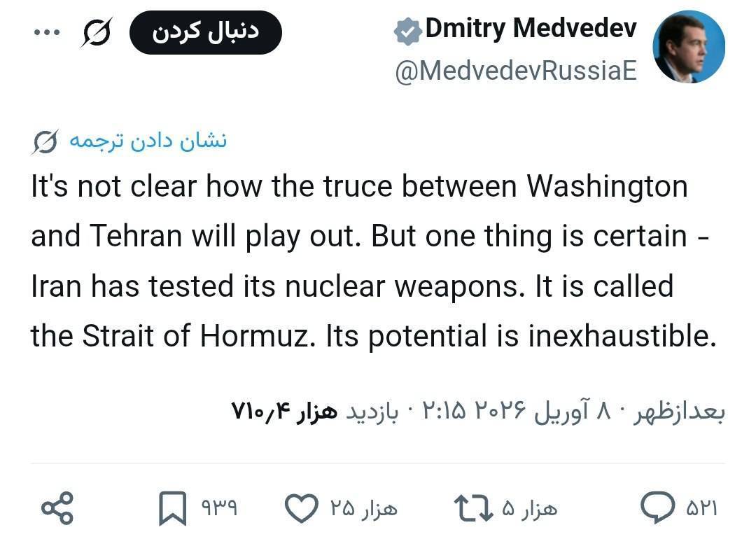This screenshot has width=756, height=546.
Task: Click the Grok icon beside the follow button
Action: (x=96, y=31)
